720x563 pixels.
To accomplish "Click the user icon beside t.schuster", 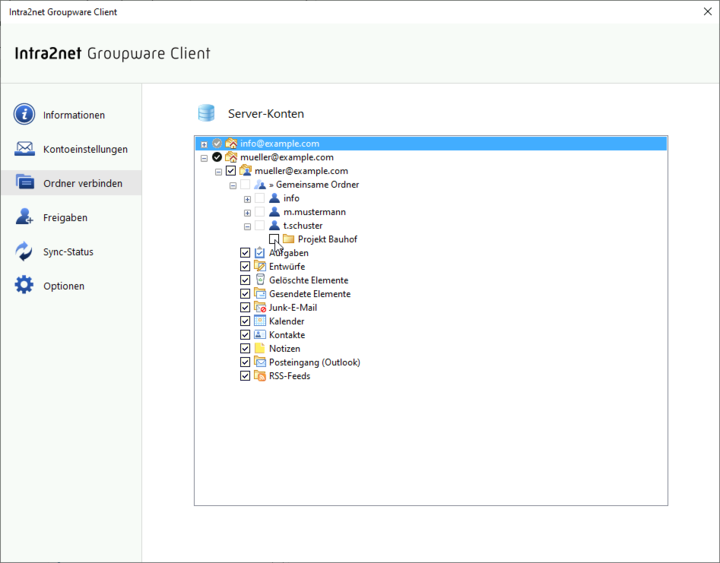I will 274,225.
